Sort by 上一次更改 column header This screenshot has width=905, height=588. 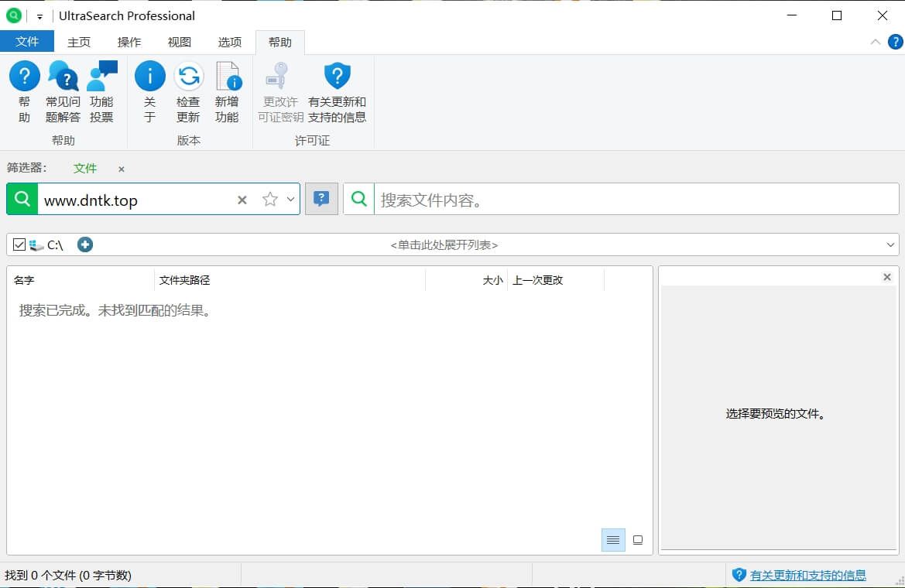pos(556,280)
